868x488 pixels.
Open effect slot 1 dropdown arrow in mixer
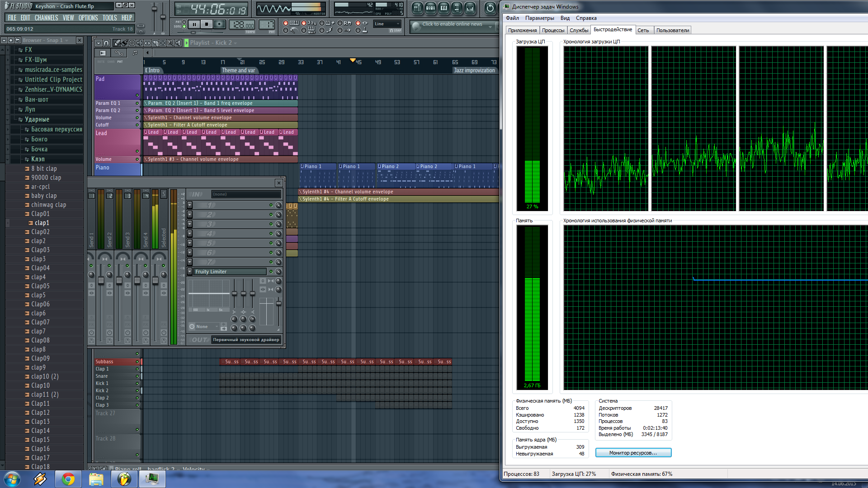click(x=190, y=205)
